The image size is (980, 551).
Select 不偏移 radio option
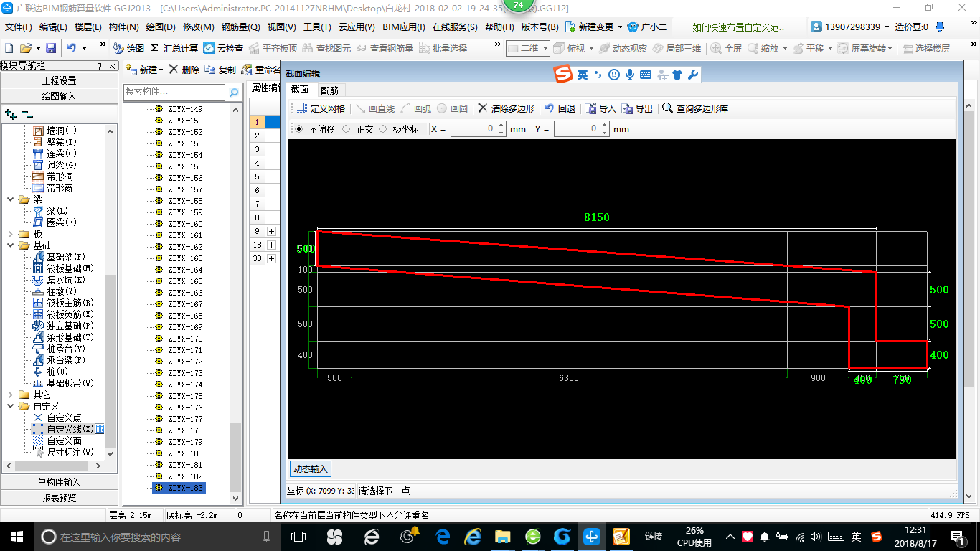[x=299, y=129]
